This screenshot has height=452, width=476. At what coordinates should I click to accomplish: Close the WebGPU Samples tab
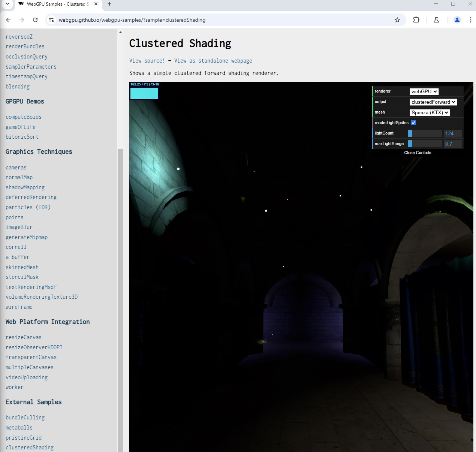tap(96, 4)
